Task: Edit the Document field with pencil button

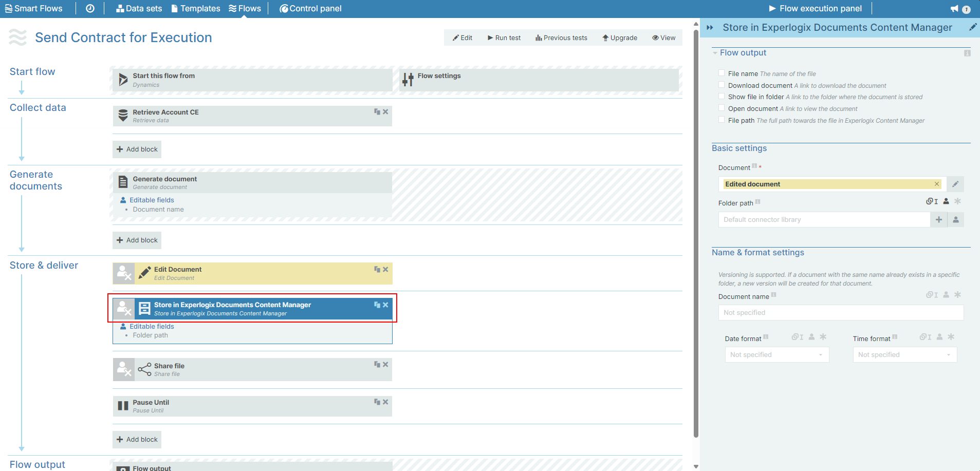Action: coord(955,184)
